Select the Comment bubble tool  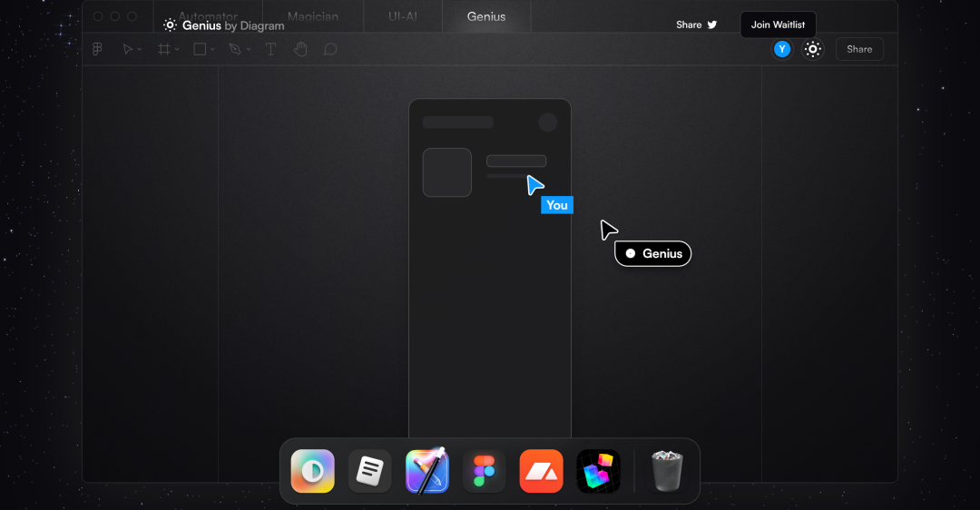point(330,49)
